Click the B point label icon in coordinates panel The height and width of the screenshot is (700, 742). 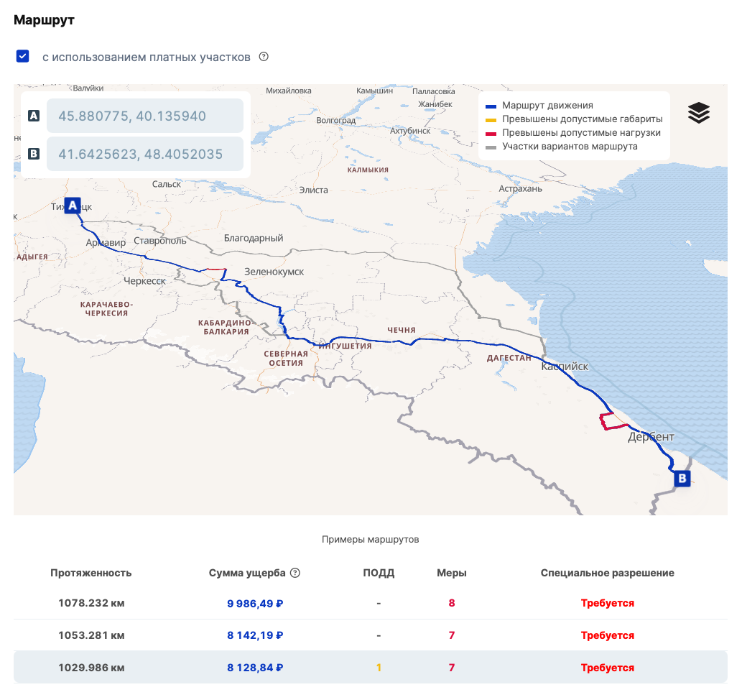[x=33, y=154]
